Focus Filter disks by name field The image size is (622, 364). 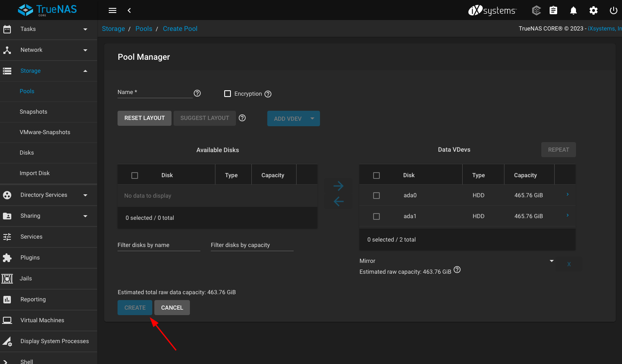(x=159, y=245)
